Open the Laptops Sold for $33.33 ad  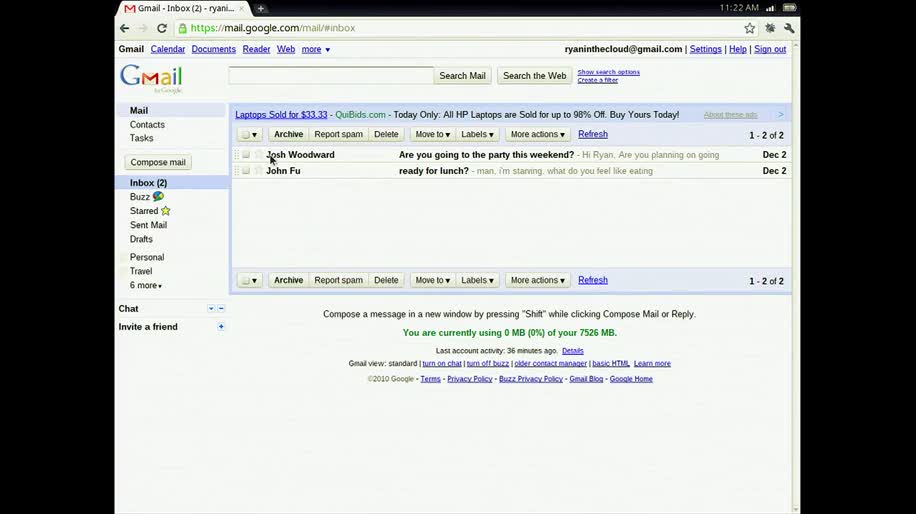pos(281,114)
